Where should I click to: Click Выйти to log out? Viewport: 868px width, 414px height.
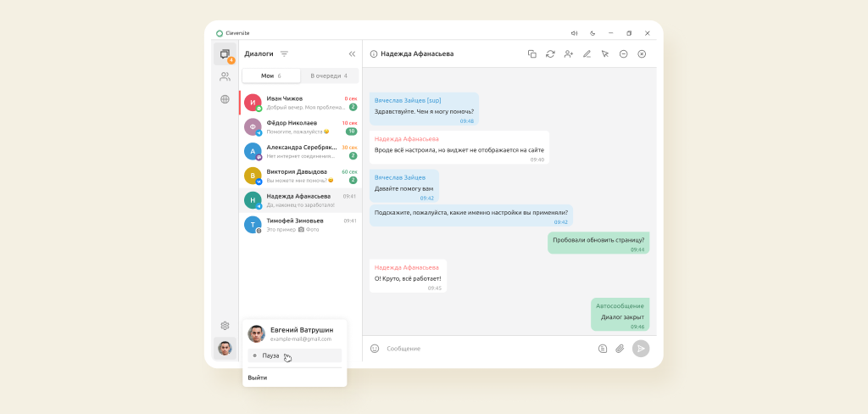coord(258,378)
